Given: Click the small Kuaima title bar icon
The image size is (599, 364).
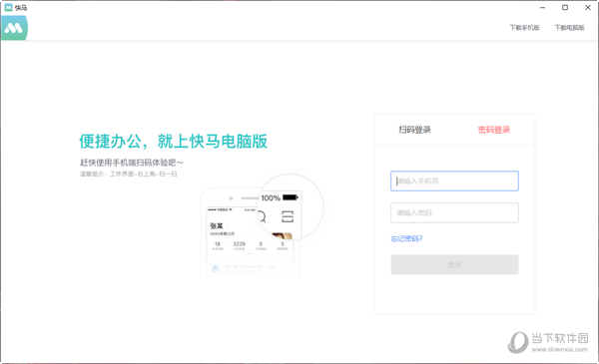Looking at the screenshot, I should coord(8,7).
